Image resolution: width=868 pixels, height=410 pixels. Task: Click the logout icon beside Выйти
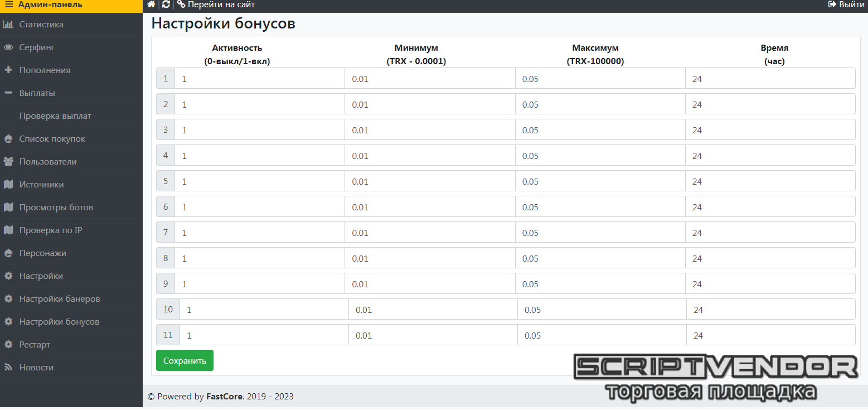coord(832,4)
